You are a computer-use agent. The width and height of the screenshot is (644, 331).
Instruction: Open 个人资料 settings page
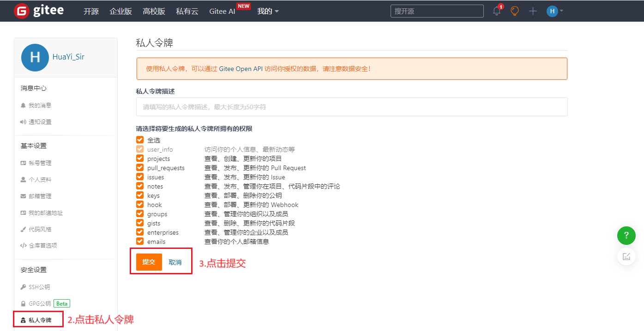pos(40,180)
